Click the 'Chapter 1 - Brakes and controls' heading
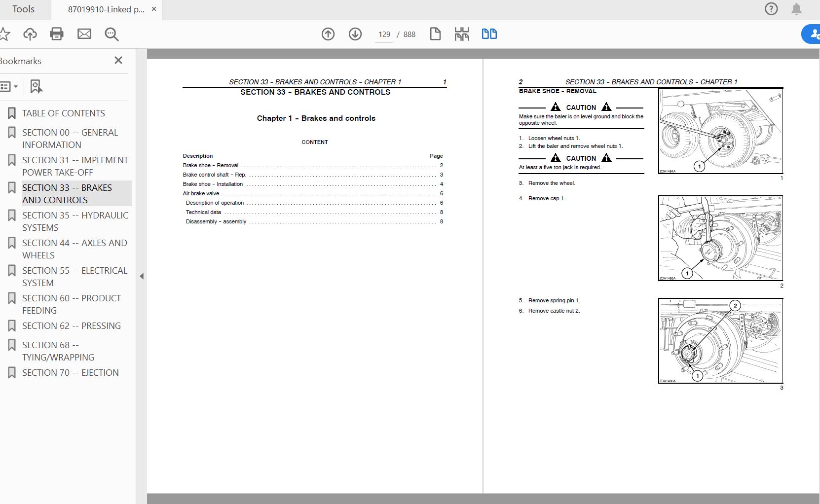The width and height of the screenshot is (820, 504). [316, 118]
